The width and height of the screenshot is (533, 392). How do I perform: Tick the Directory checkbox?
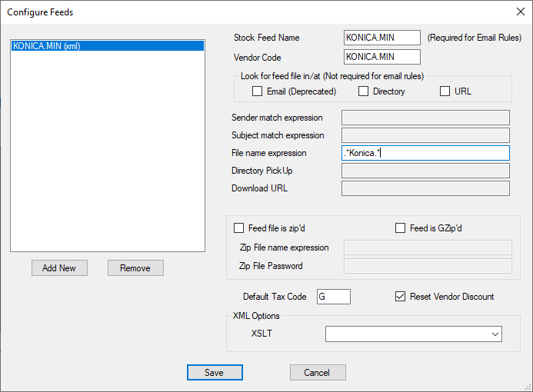point(364,91)
